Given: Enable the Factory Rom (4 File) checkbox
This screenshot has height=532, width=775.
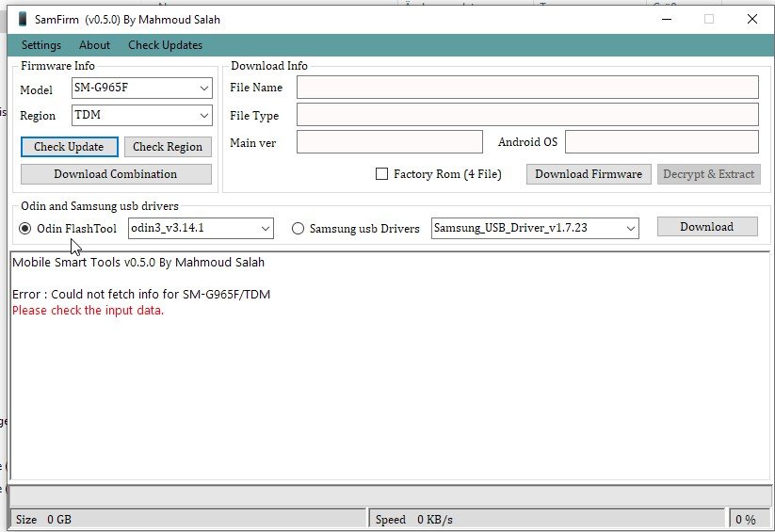Looking at the screenshot, I should [381, 174].
